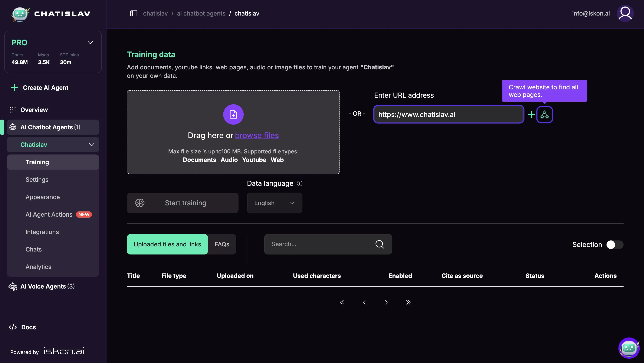Open the Appearance menu item

pyautogui.click(x=53, y=197)
